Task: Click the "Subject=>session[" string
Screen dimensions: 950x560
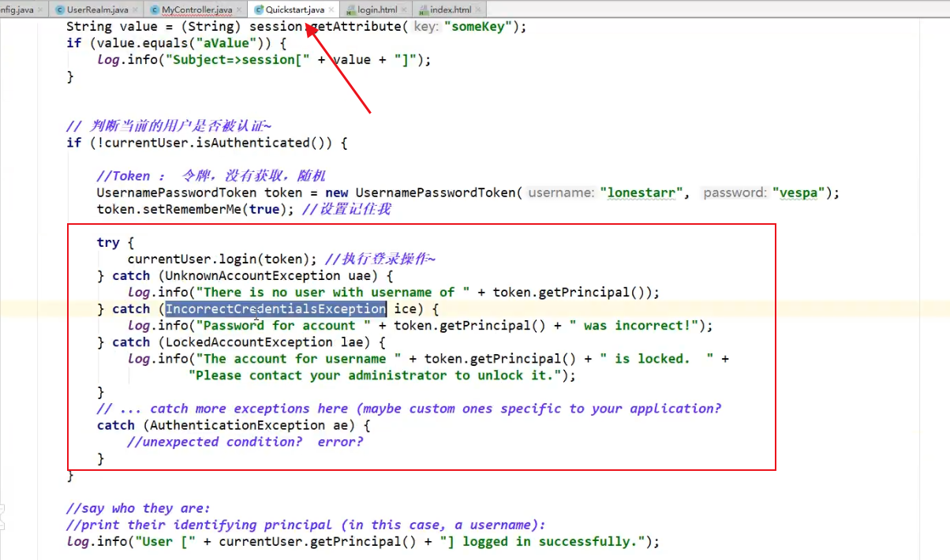Action: click(x=237, y=60)
